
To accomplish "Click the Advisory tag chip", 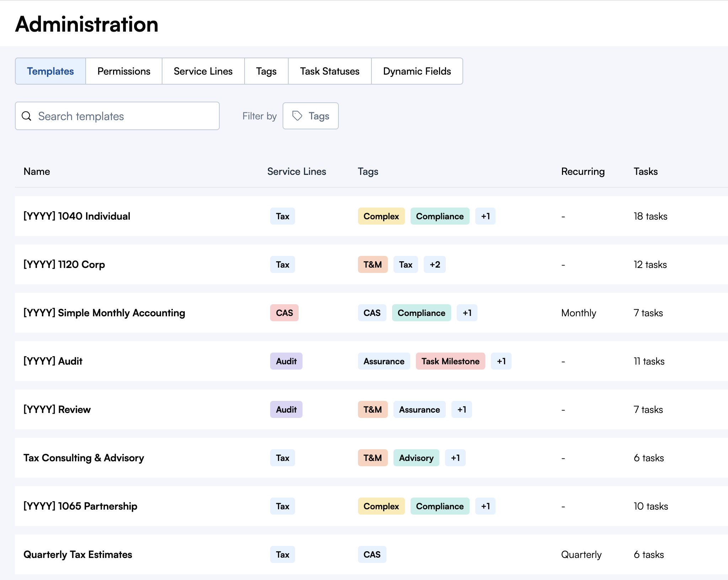I will click(416, 458).
